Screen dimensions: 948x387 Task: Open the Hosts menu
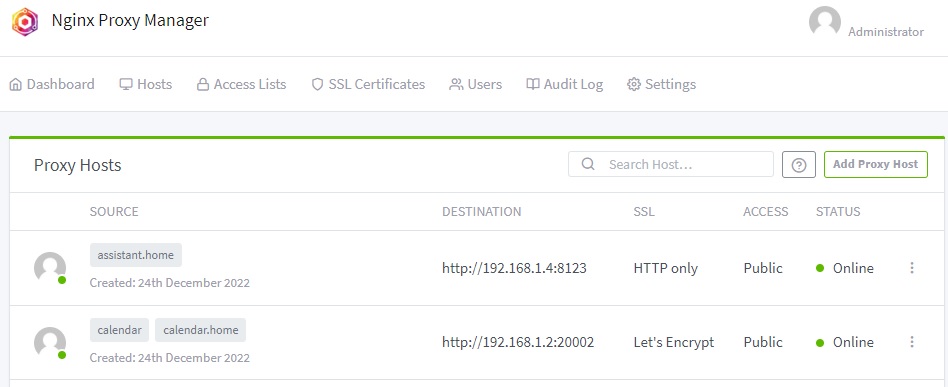(x=146, y=84)
